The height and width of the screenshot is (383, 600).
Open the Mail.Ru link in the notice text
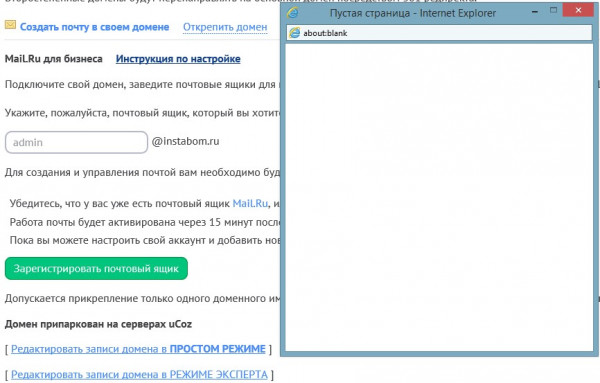click(x=250, y=203)
